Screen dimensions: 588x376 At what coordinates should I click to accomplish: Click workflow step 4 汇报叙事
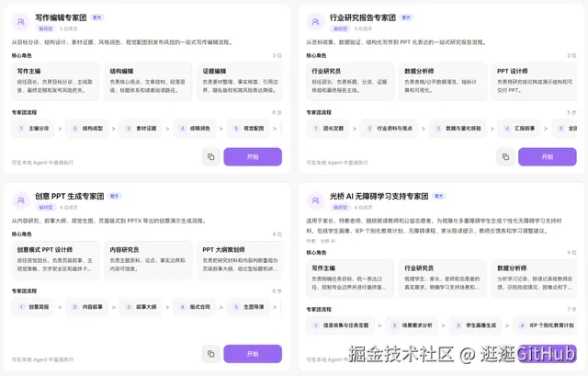point(519,129)
